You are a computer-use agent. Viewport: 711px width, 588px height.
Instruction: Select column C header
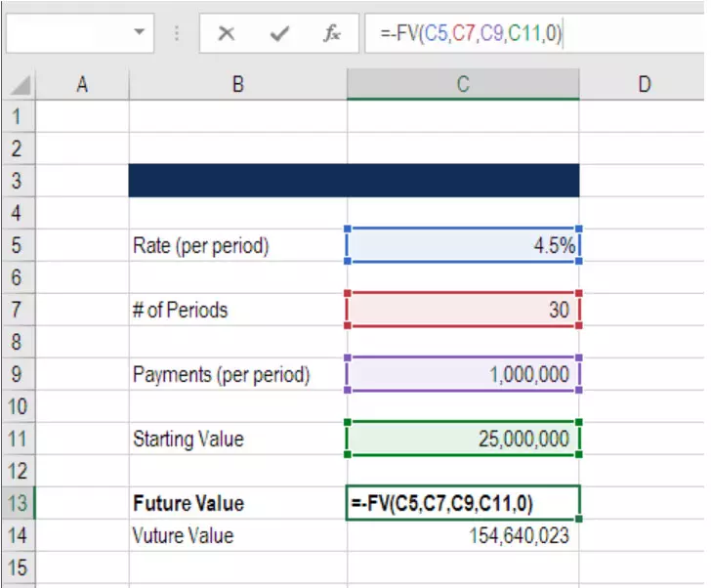(x=463, y=84)
